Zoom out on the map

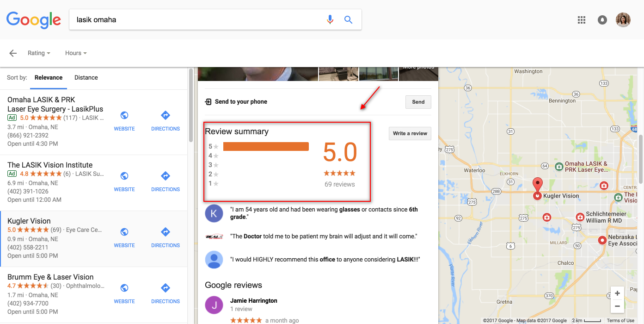coord(617,306)
